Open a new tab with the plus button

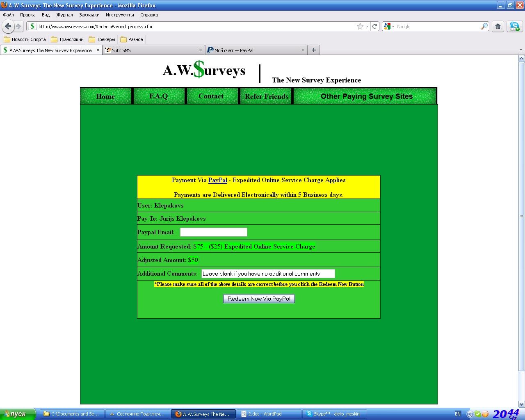(314, 50)
